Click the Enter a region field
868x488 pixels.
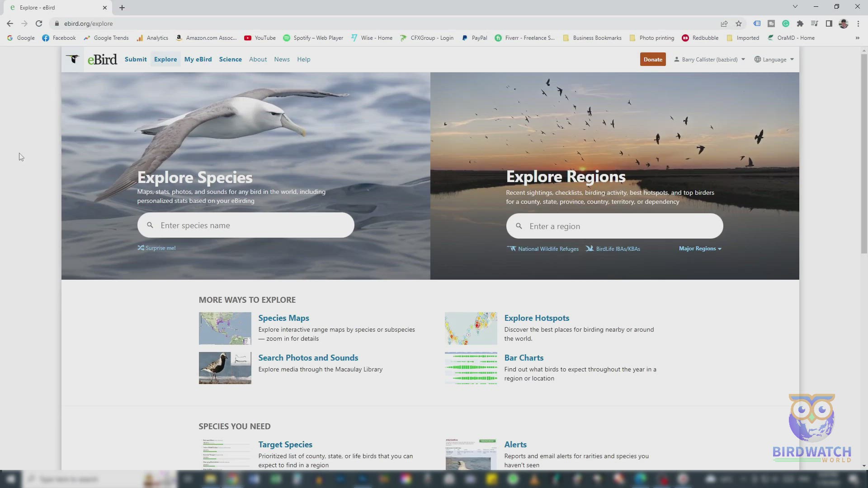tap(615, 226)
